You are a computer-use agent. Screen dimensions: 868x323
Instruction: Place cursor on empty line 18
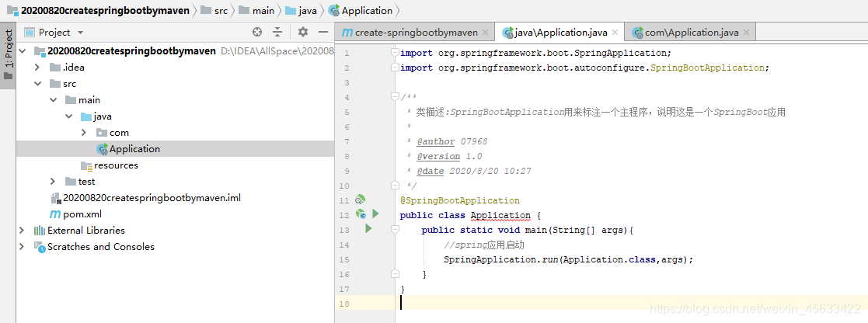[631, 302]
